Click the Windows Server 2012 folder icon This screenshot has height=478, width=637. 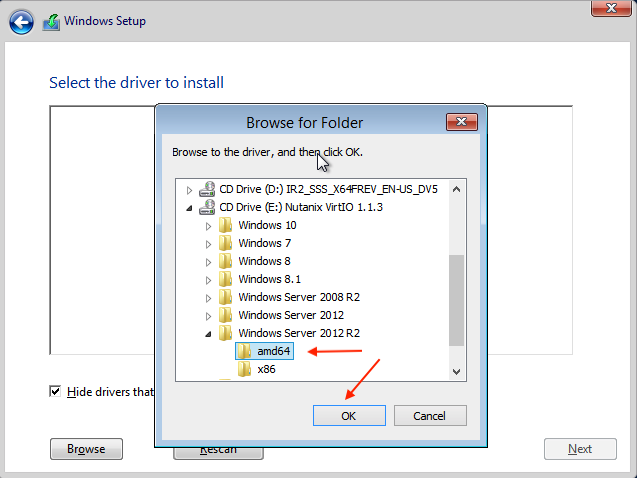coord(225,315)
